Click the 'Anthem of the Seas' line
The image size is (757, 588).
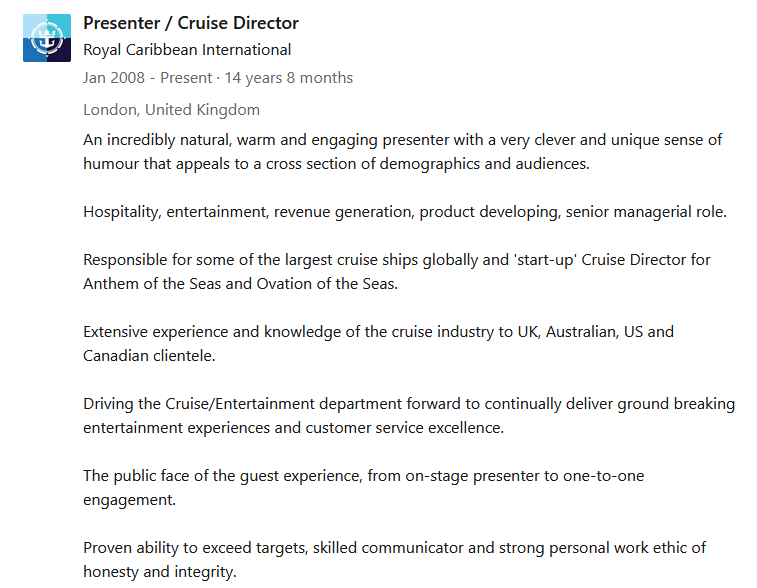coord(240,284)
